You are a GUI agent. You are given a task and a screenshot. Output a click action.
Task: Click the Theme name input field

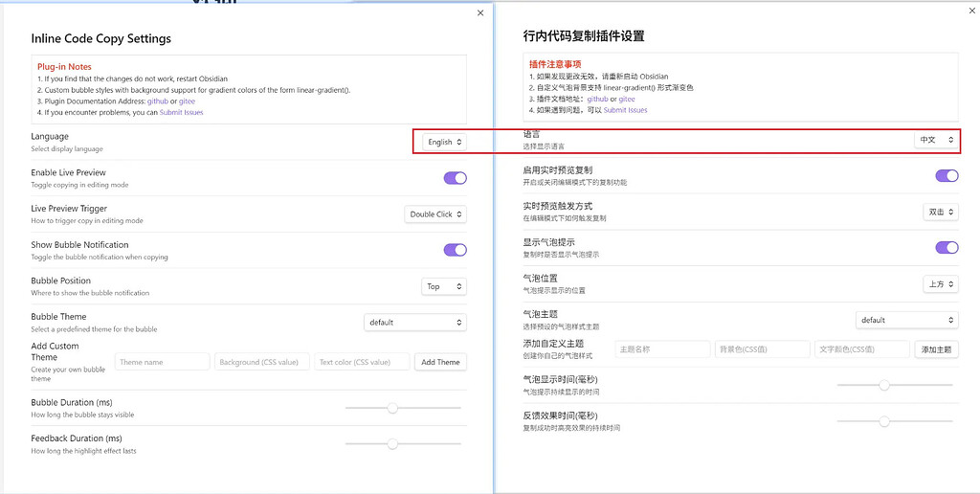(x=163, y=362)
